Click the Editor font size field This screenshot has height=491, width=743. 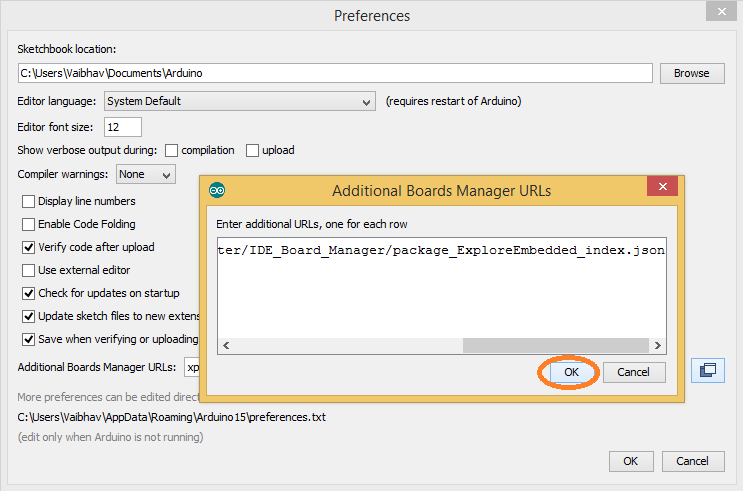[x=123, y=127]
